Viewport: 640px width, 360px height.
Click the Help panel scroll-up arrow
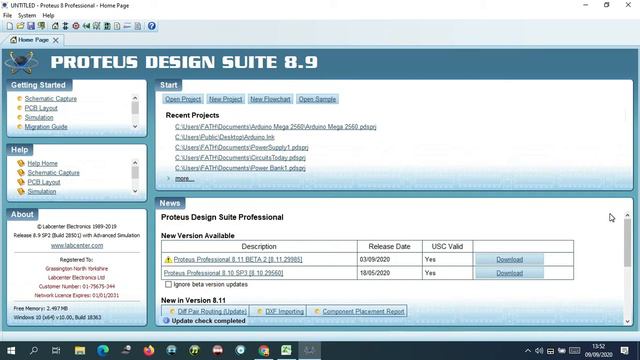click(x=135, y=162)
